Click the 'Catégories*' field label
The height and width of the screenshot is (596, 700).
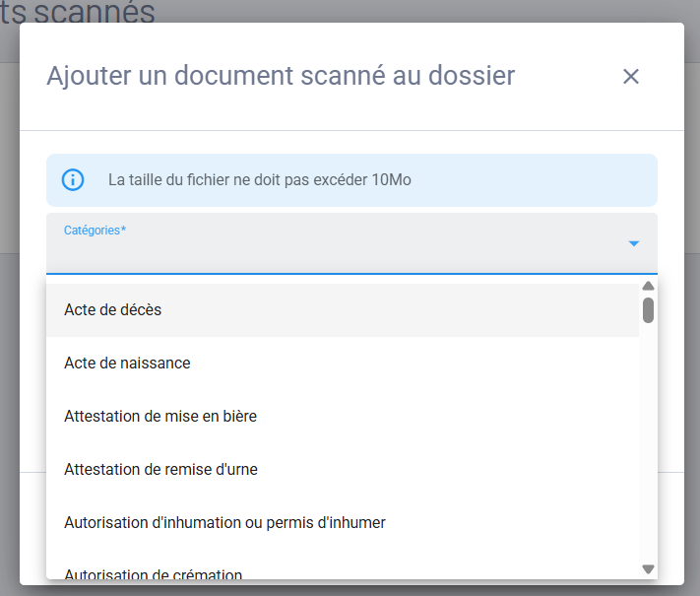coord(95,231)
